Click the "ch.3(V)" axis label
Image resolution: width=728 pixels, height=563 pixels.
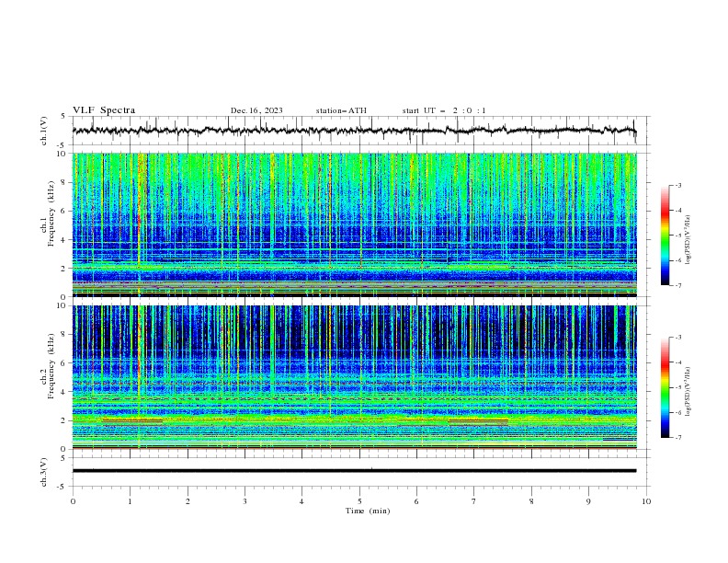(x=44, y=472)
